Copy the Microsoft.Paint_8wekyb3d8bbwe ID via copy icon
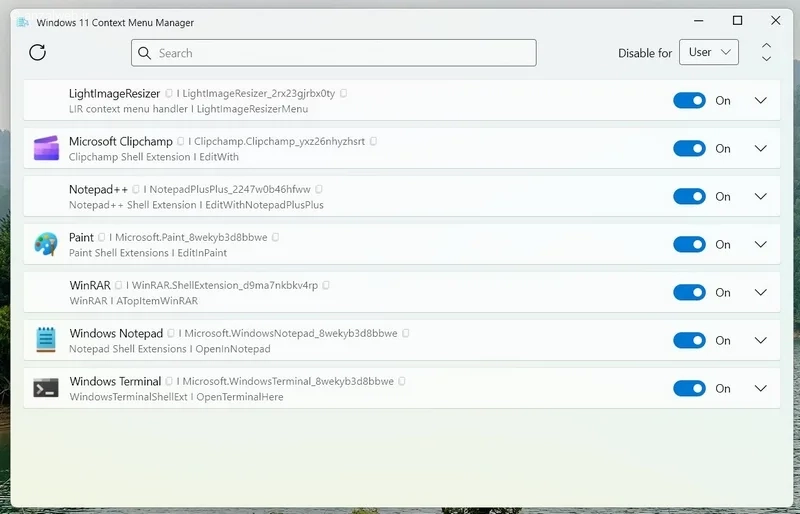This screenshot has width=800, height=514. point(276,237)
